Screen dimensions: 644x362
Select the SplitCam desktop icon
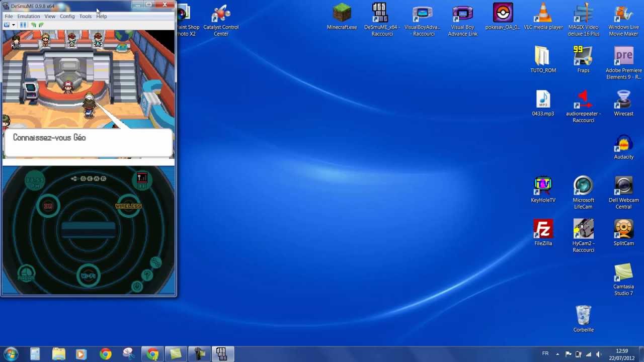click(623, 233)
